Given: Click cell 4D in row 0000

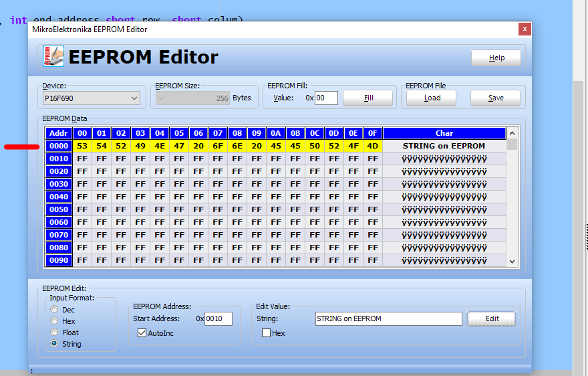Looking at the screenshot, I should (x=373, y=146).
